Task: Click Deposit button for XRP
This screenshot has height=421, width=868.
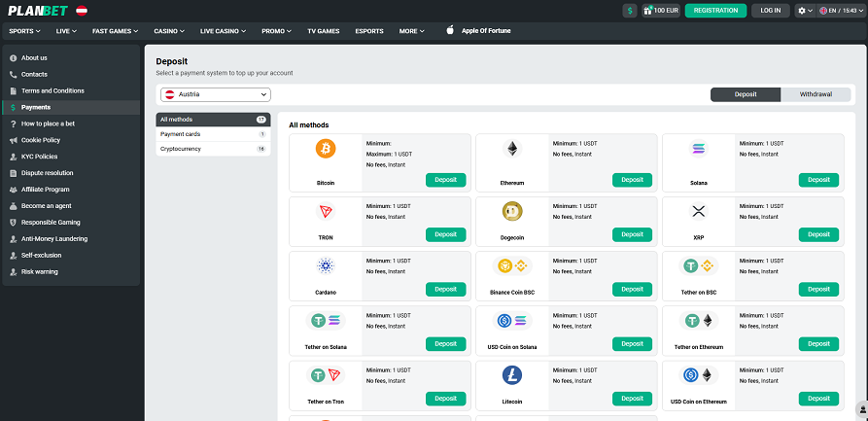Action: coord(818,235)
